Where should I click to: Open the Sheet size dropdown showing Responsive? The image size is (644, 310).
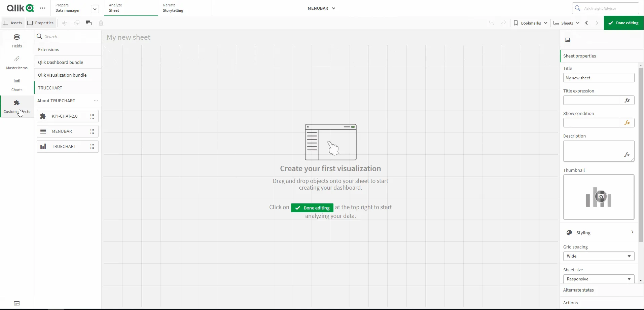point(598,279)
